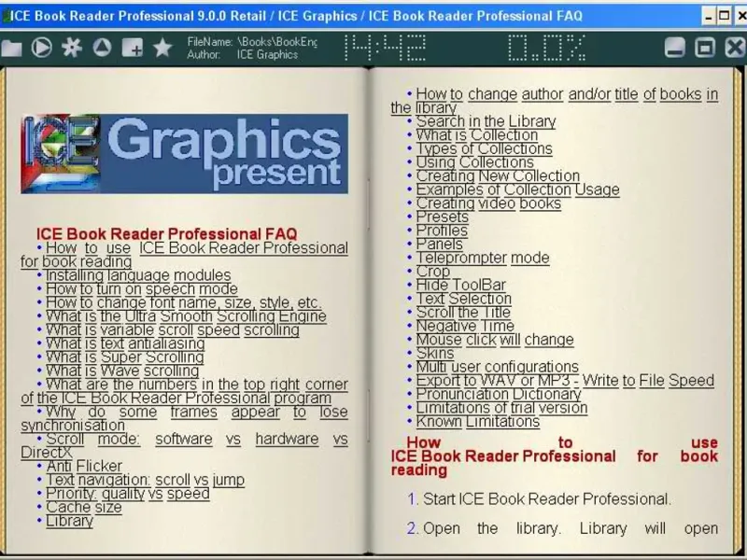Click the 14:42 clock display
Image resolution: width=747 pixels, height=560 pixels.
tap(385, 48)
